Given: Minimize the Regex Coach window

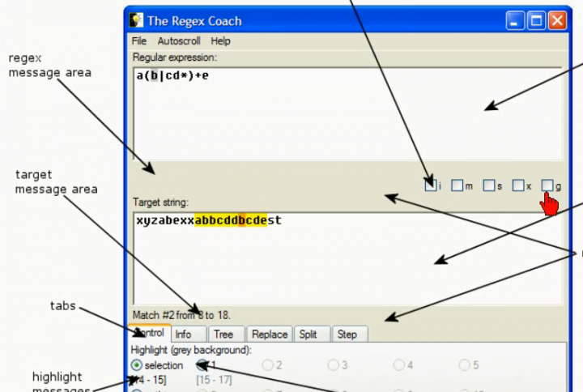Looking at the screenshot, I should (515, 20).
